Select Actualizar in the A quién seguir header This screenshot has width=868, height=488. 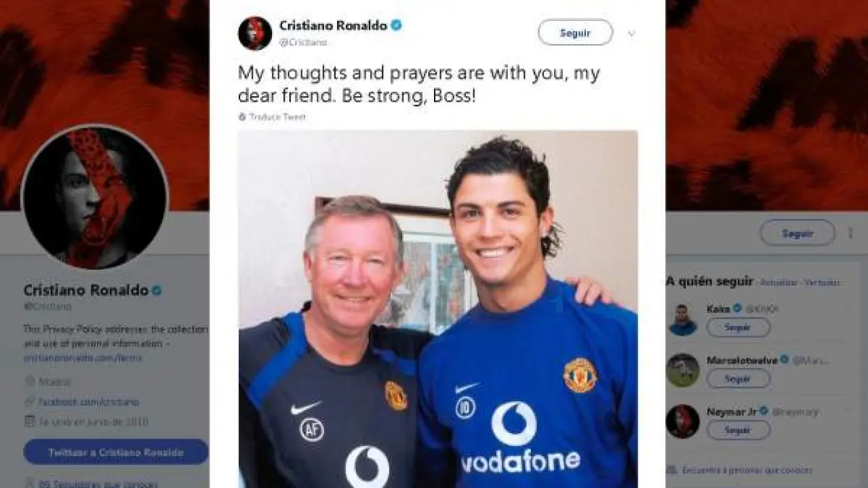(x=779, y=282)
